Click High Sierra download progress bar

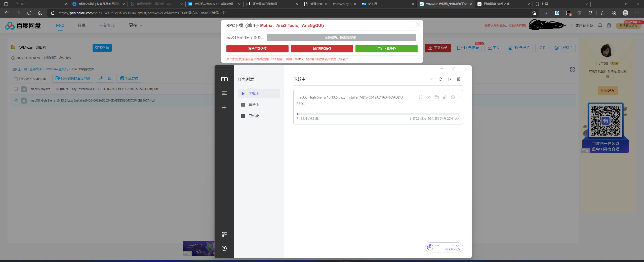378,114
